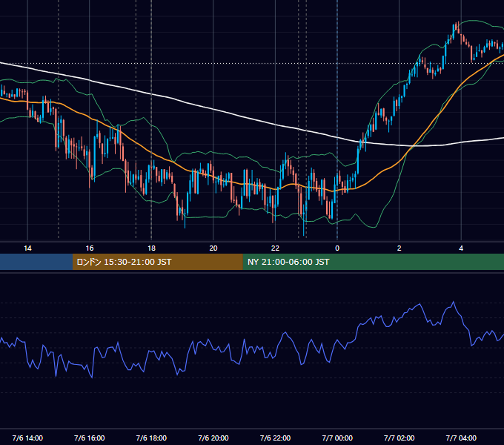Screen dimensions: 504x445
Task: Click the hour label 18 on price chart axis
Action: pyautogui.click(x=151, y=248)
